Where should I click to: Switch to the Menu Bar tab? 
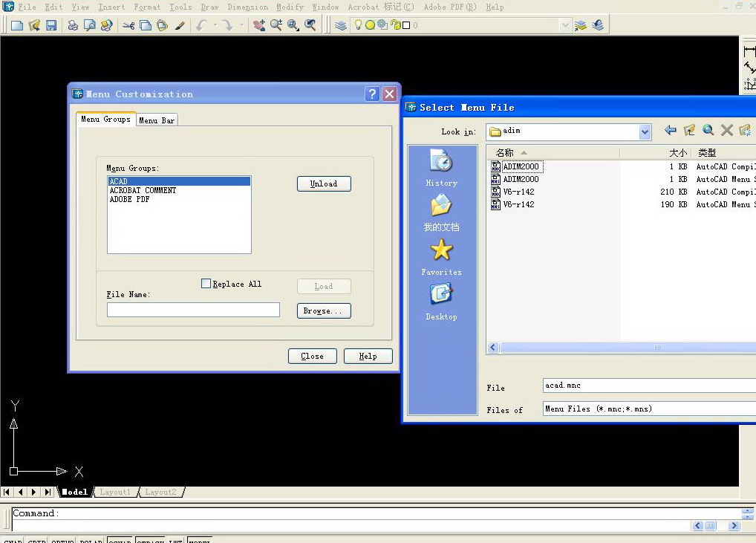coord(157,120)
